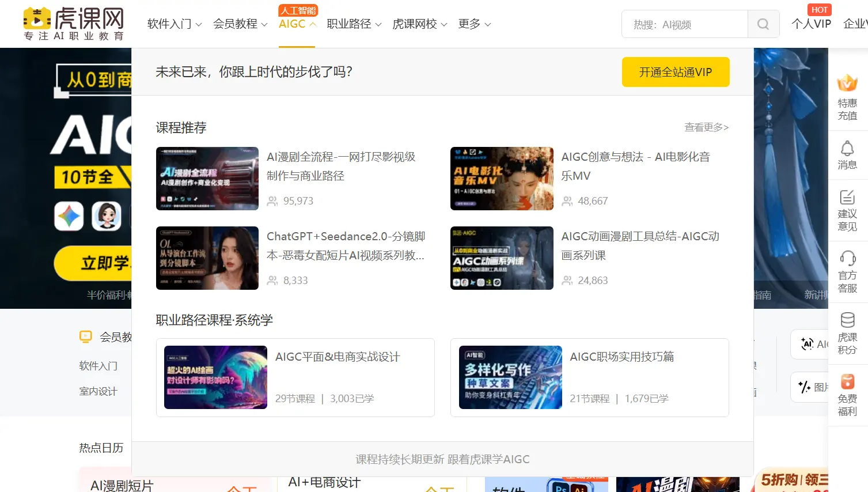Open the 虎课积分 points icon

click(847, 320)
